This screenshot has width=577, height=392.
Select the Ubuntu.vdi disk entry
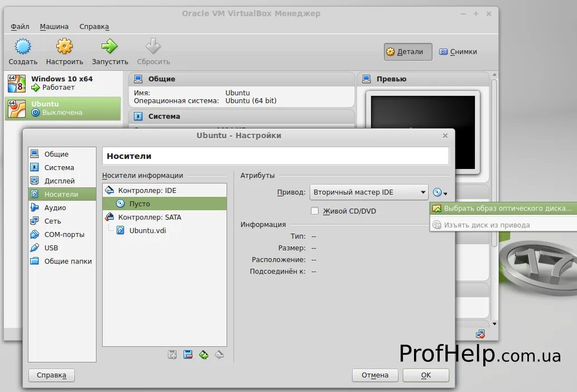click(x=165, y=230)
